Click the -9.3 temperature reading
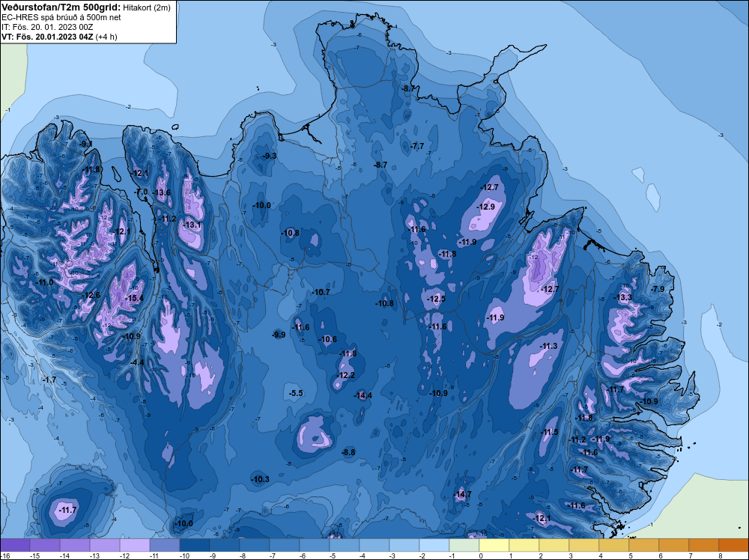This screenshot has width=749, height=560. [x=270, y=156]
